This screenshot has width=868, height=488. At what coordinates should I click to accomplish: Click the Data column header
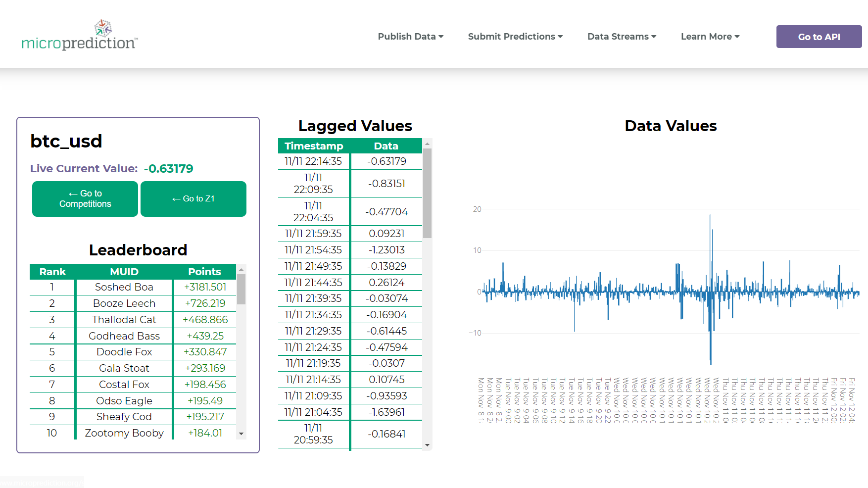coord(386,146)
